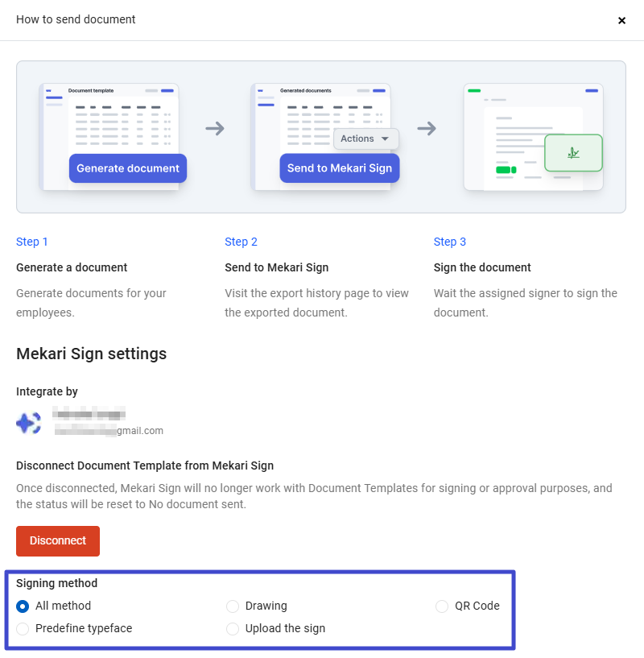Choose Predefine typeface signing option
This screenshot has width=644, height=658.
pyautogui.click(x=23, y=628)
